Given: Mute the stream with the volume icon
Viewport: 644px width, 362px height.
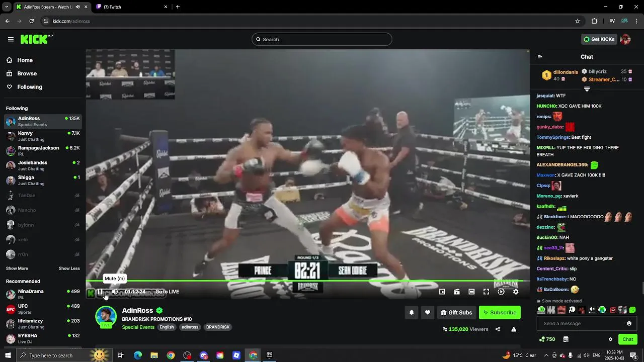Looking at the screenshot, I should pyautogui.click(x=115, y=292).
